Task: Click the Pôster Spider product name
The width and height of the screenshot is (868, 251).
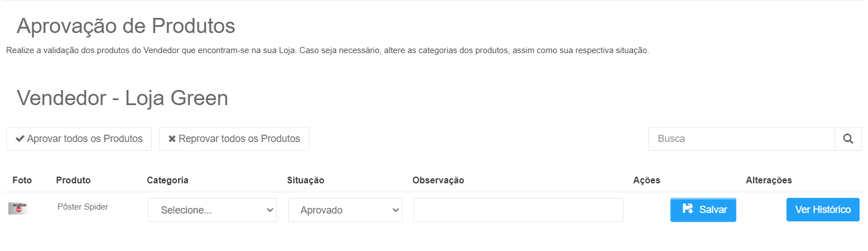Action: click(83, 207)
